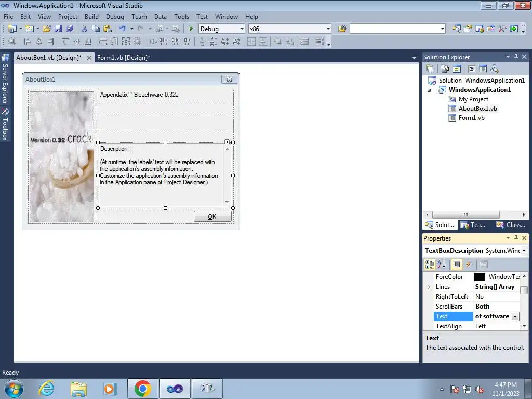Click View Code icon in Solution Explorer
532x399 pixels.
(x=472, y=69)
